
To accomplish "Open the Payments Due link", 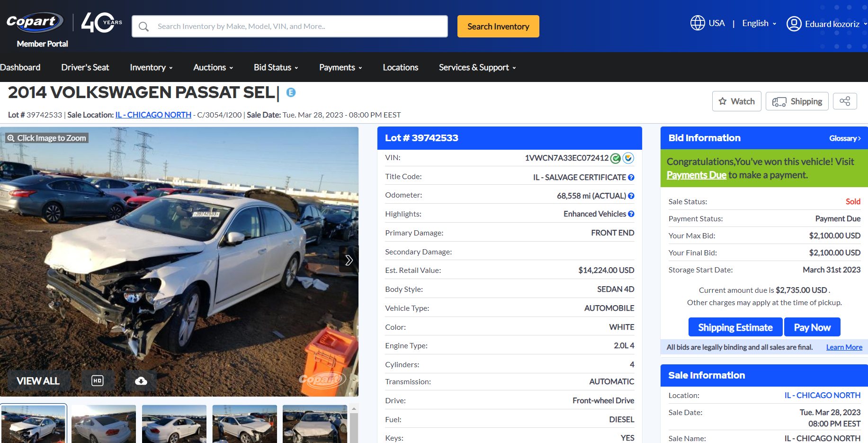I will [696, 175].
